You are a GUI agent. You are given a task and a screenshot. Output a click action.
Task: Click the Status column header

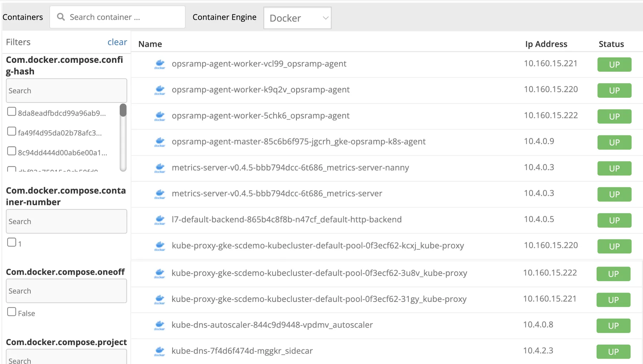click(611, 44)
